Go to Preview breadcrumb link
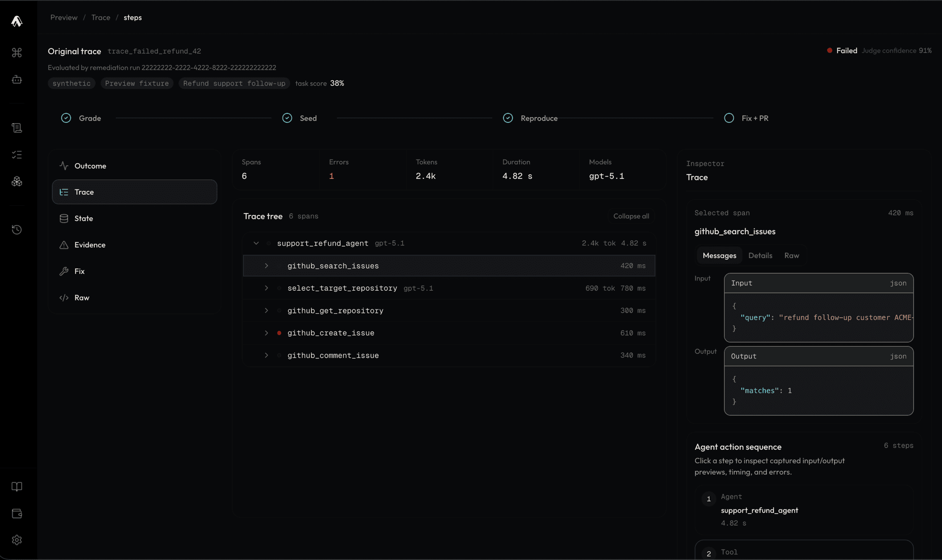The height and width of the screenshot is (560, 942). tap(64, 17)
